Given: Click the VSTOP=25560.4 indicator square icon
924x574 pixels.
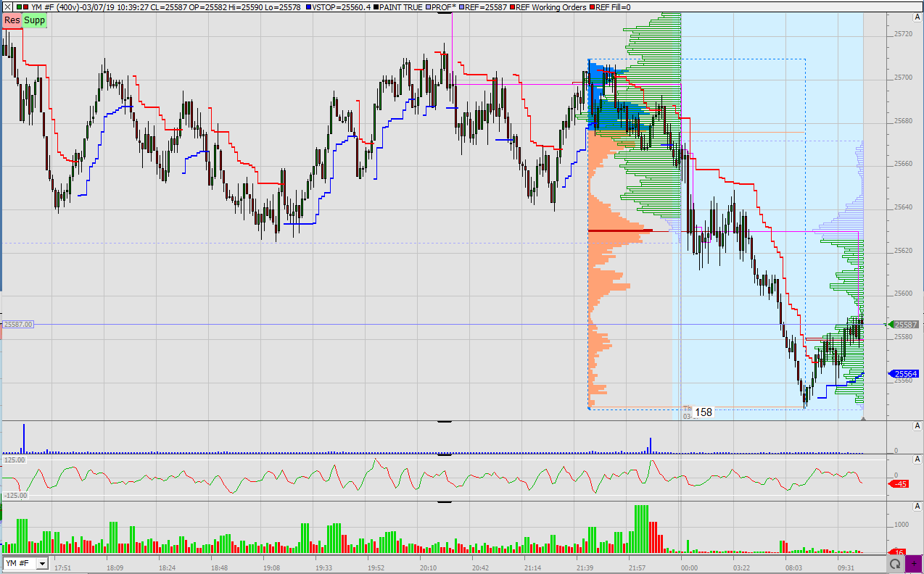Looking at the screenshot, I should (310, 5).
